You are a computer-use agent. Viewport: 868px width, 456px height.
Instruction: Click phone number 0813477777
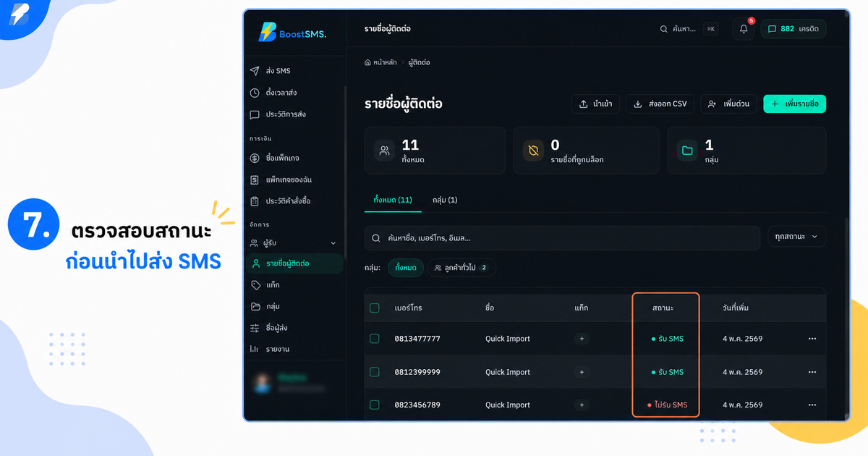point(417,339)
